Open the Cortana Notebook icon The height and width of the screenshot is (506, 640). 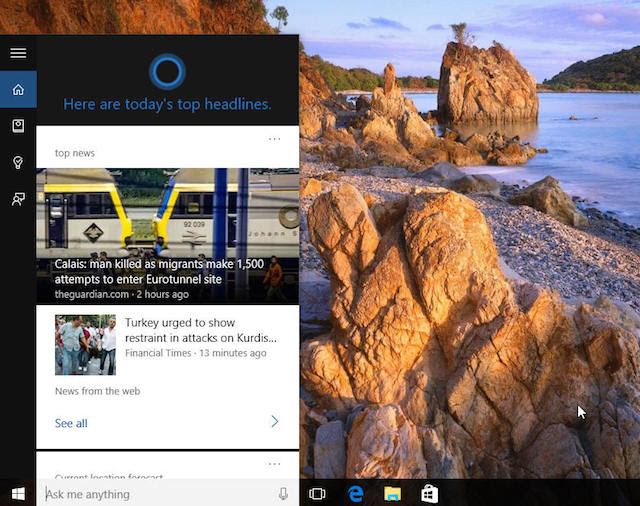(x=18, y=126)
